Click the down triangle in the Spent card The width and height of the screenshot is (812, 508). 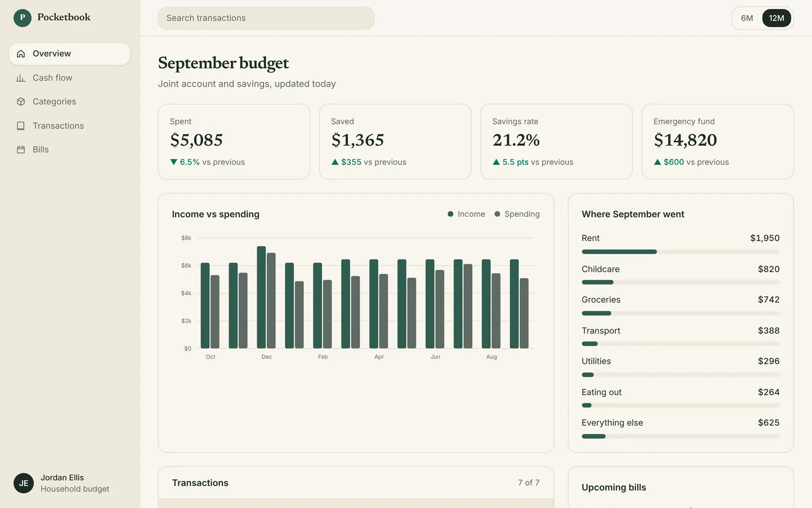point(174,162)
